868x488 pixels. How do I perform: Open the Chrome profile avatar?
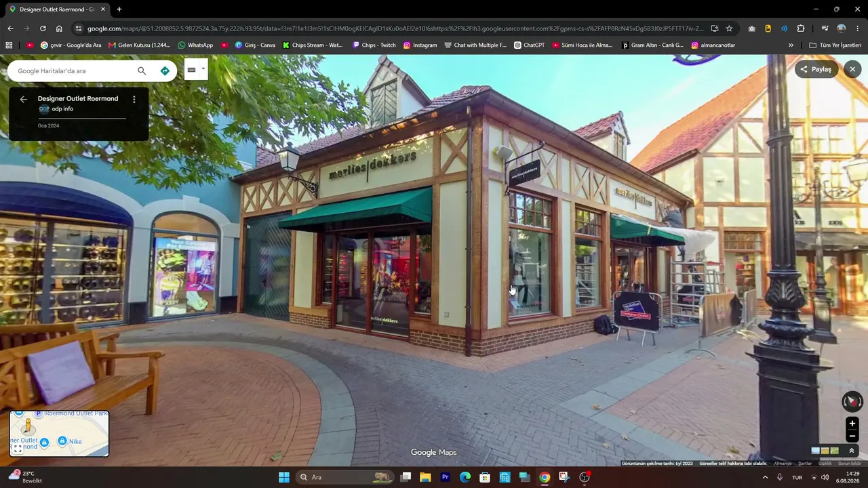tap(841, 28)
